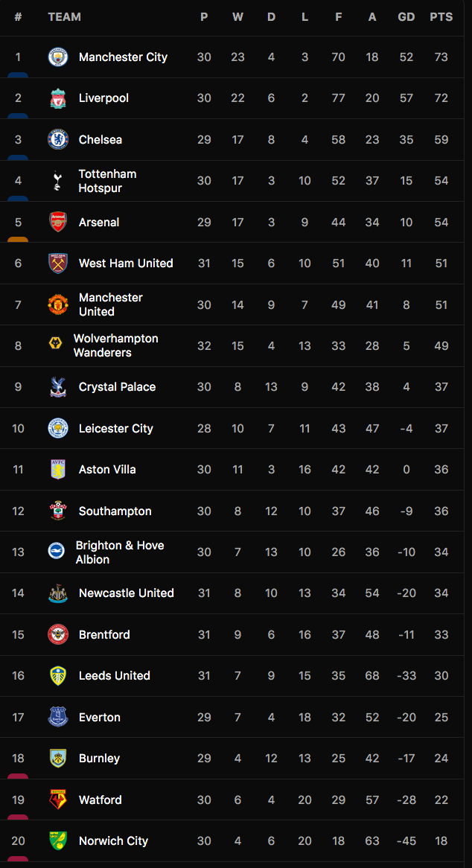Select the Everton crest icon
Image resolution: width=472 pixels, height=868 pixels.
click(x=58, y=717)
